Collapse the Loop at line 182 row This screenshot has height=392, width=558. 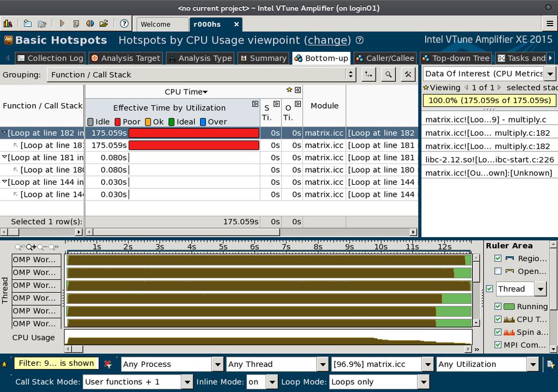click(x=4, y=132)
